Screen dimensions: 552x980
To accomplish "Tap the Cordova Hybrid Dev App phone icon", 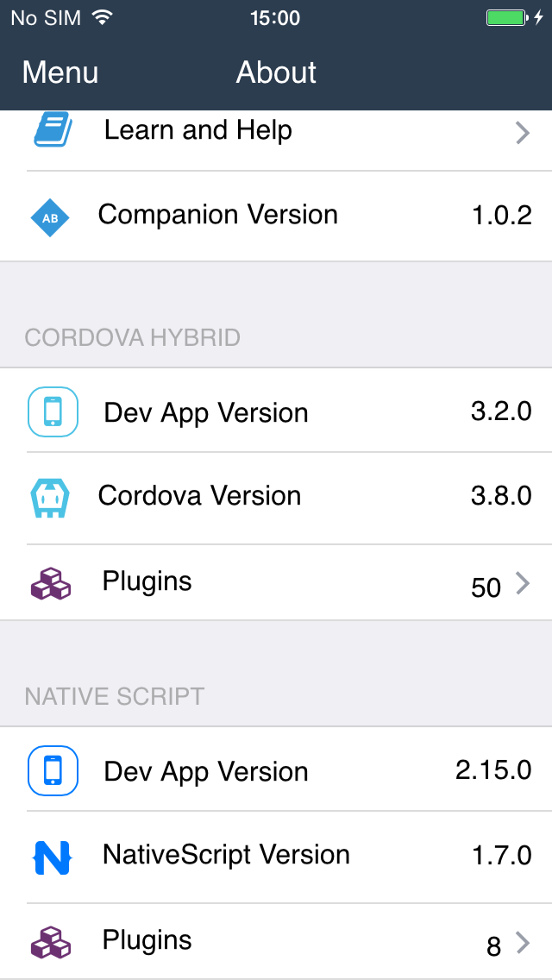I will 53,411.
